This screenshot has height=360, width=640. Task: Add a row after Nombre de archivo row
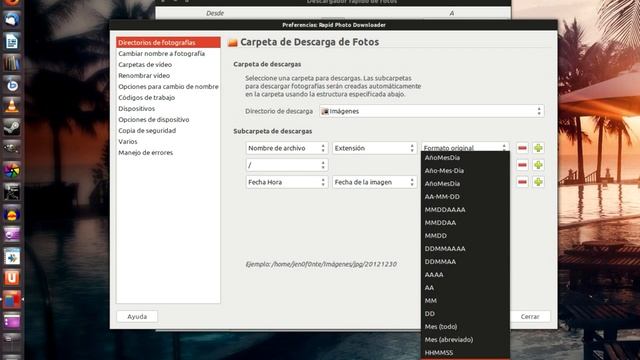click(x=538, y=148)
